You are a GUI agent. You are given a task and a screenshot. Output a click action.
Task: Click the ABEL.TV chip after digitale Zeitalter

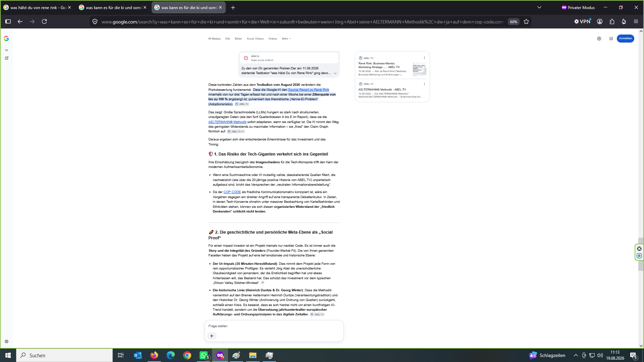point(317,315)
